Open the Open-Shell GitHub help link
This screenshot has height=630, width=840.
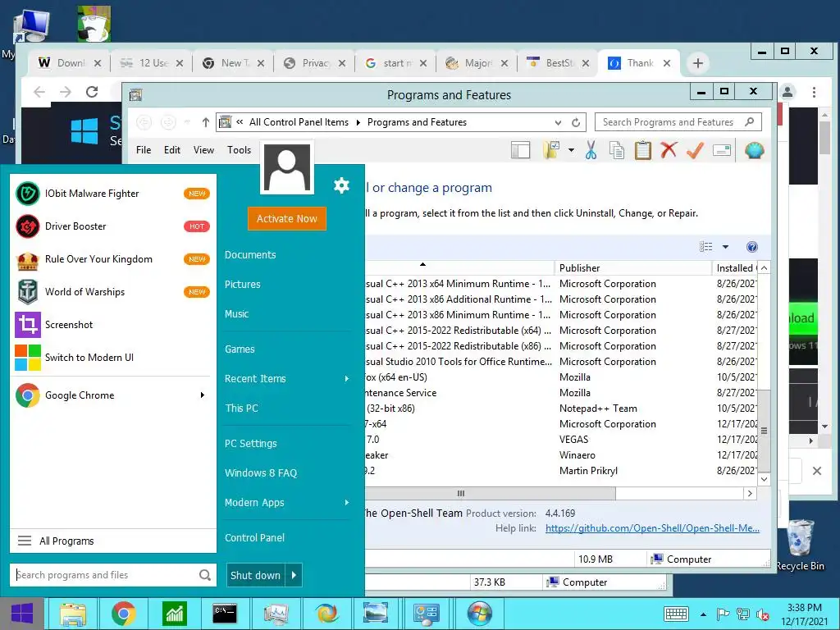(652, 528)
